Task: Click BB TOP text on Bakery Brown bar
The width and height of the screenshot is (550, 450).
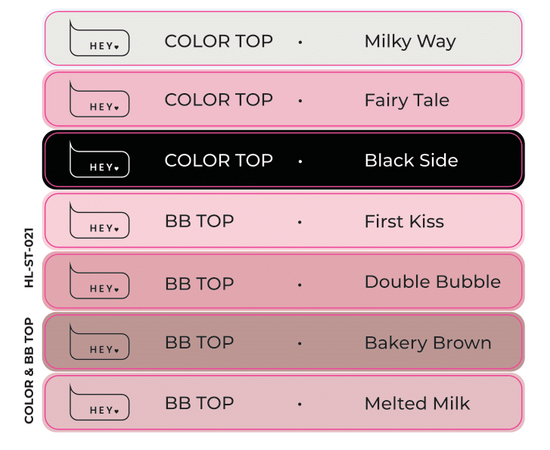Action: coord(199,343)
